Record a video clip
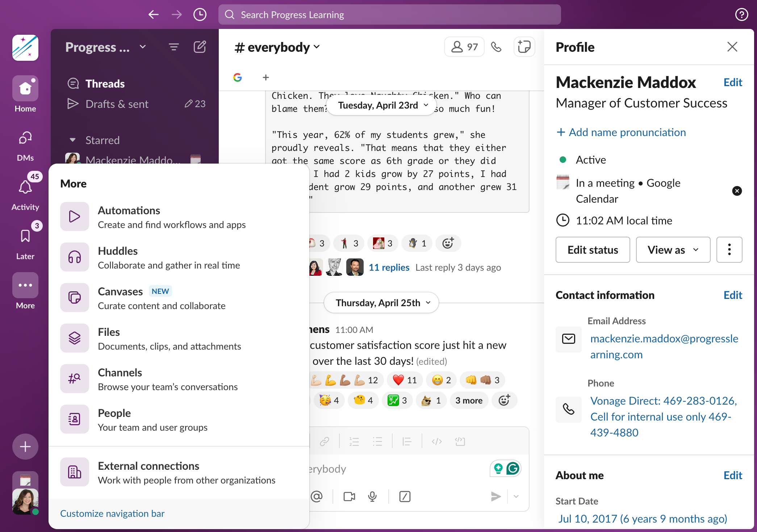The image size is (757, 532). [349, 497]
